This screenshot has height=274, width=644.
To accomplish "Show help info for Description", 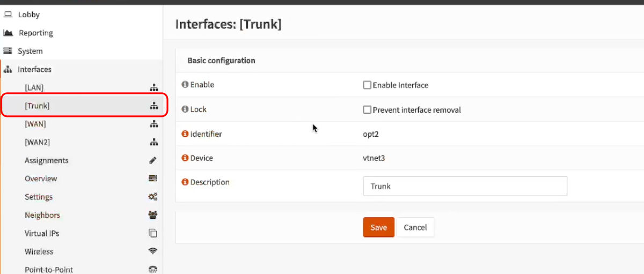I will pos(185,182).
